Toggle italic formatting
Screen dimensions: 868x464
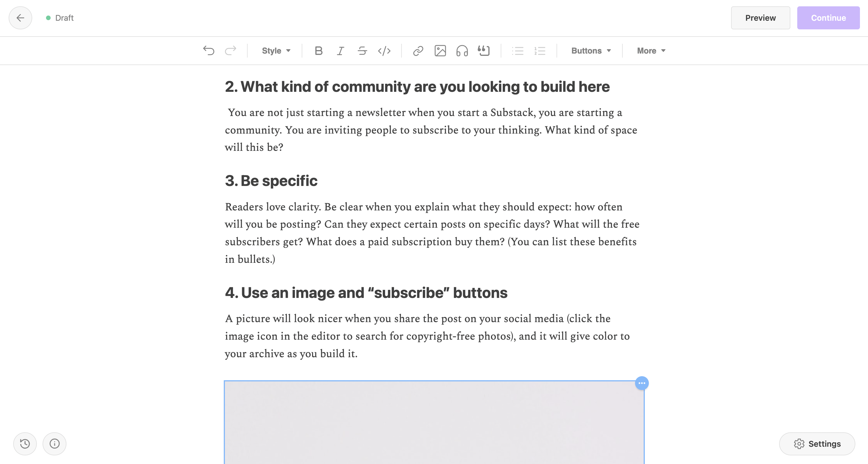pyautogui.click(x=340, y=51)
